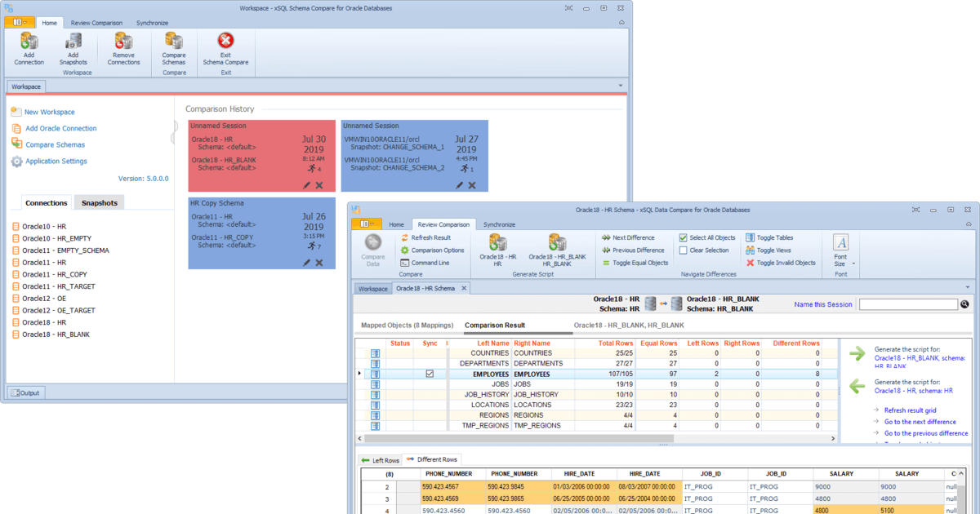Screen dimensions: 980x514
Task: Generate script for Oracle18 - HR HR ribbon icon
Action: (497, 250)
